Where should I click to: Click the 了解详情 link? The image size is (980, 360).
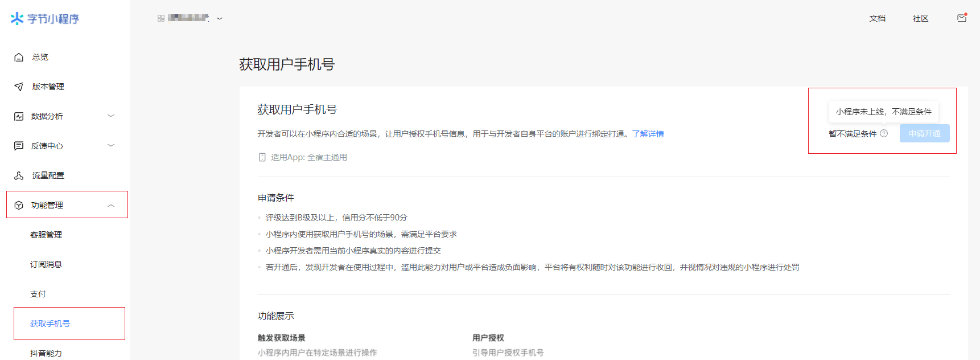(648, 134)
